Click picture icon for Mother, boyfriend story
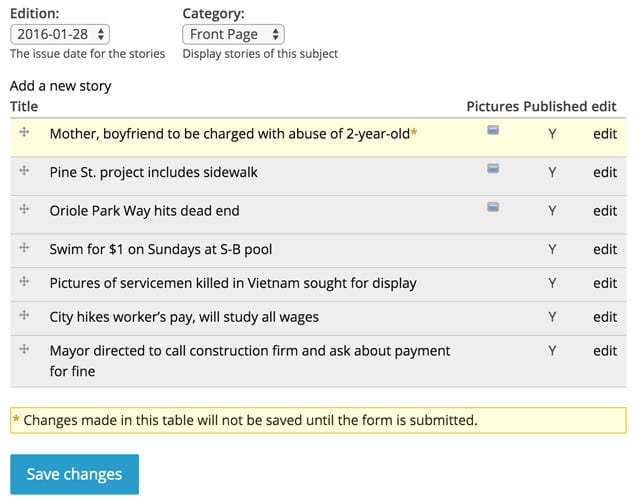Image resolution: width=643 pixels, height=500 pixels. pos(493,130)
